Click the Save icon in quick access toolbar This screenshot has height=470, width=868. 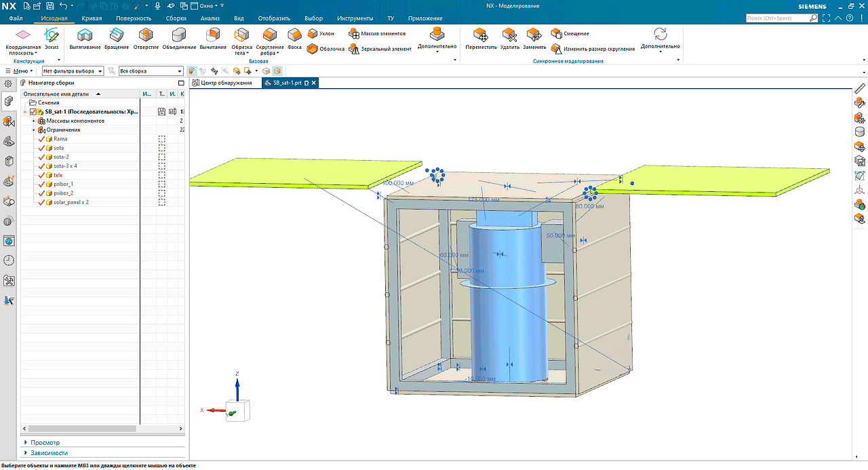tap(50, 5)
